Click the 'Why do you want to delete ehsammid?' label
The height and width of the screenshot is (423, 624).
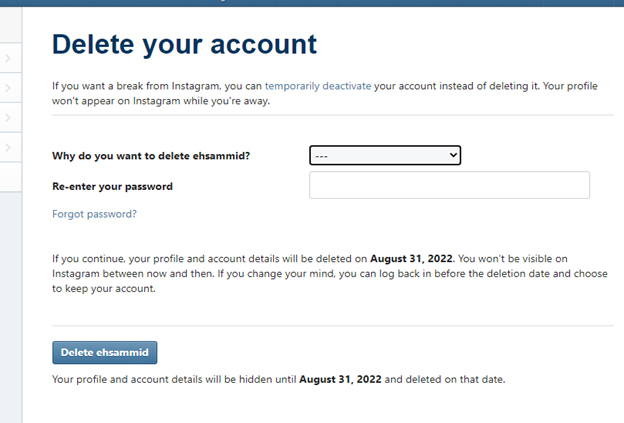tap(148, 156)
